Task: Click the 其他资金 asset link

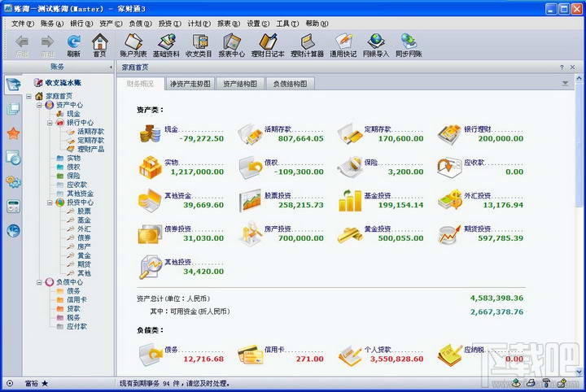Action: (178, 195)
